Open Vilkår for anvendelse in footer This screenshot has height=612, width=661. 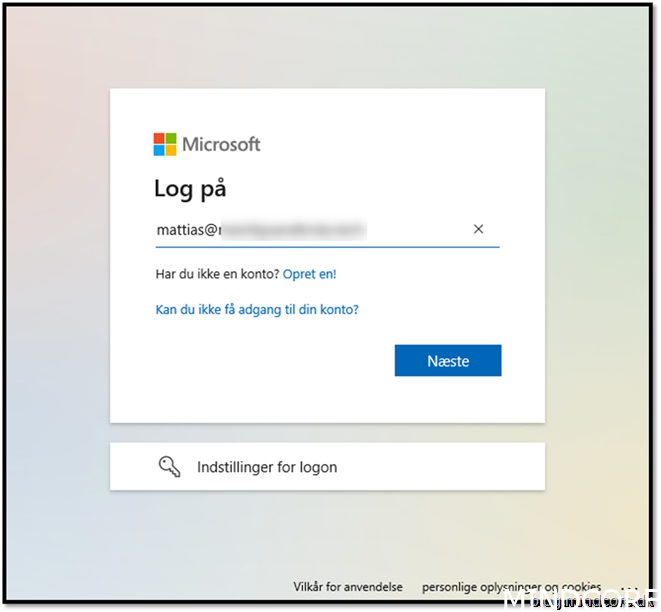point(348,587)
